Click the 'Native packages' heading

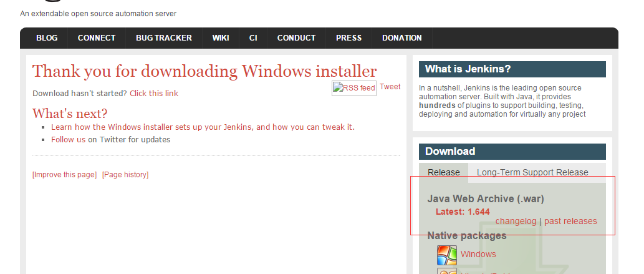point(467,236)
